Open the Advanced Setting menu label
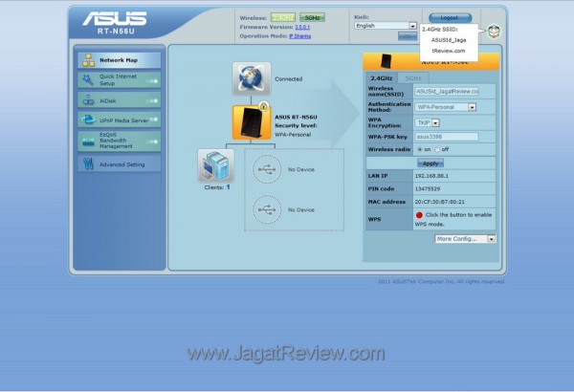Screen dimensions: 574x392 click(121, 164)
